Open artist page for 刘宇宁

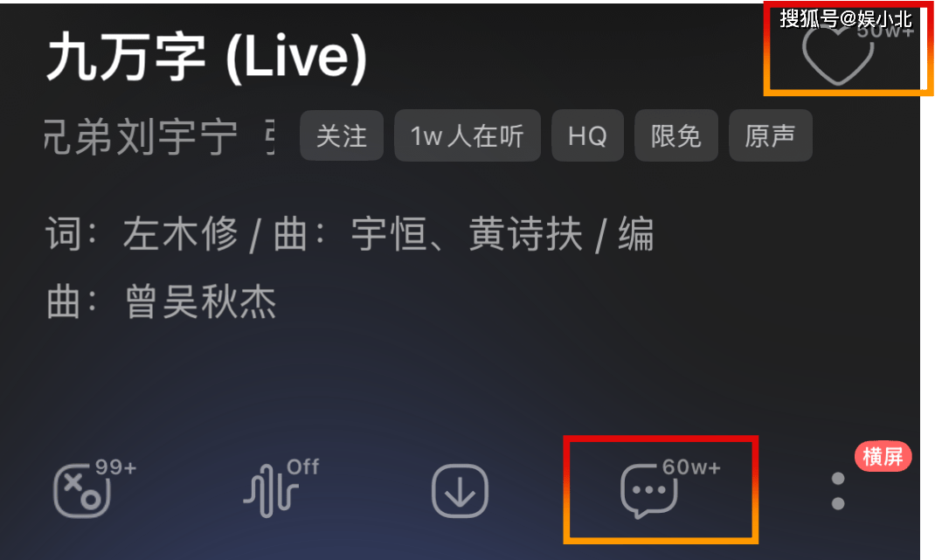[x=177, y=136]
